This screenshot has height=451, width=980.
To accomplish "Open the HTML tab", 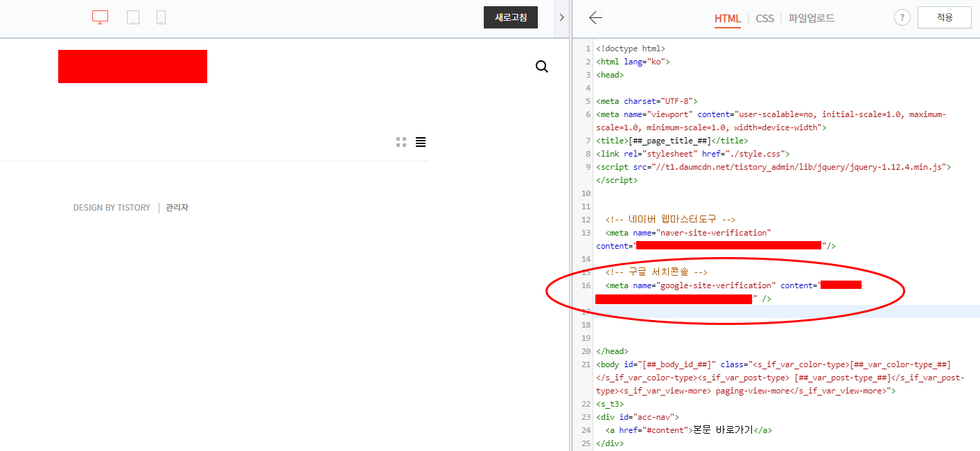I will coord(728,19).
